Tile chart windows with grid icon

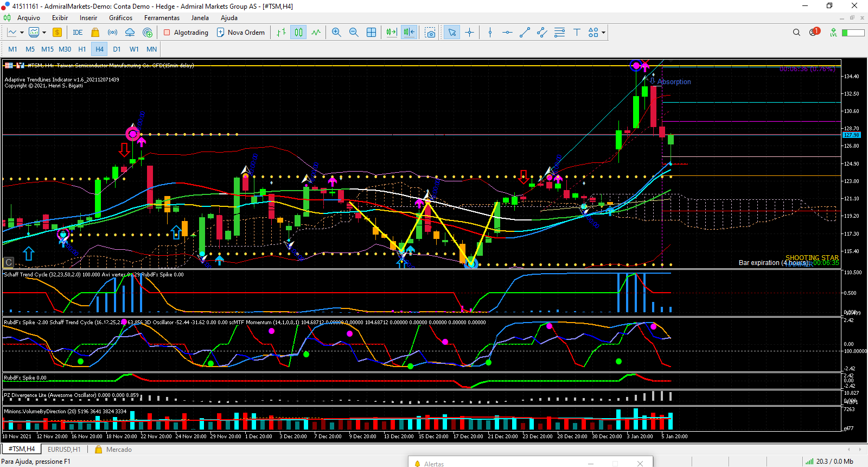pyautogui.click(x=371, y=33)
